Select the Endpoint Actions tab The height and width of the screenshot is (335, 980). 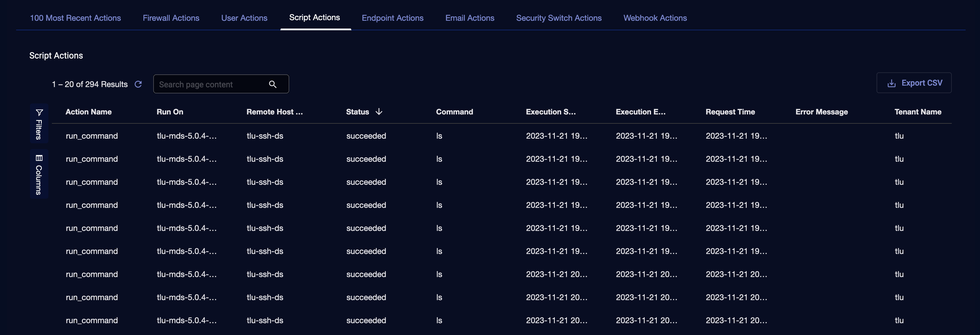[392, 18]
